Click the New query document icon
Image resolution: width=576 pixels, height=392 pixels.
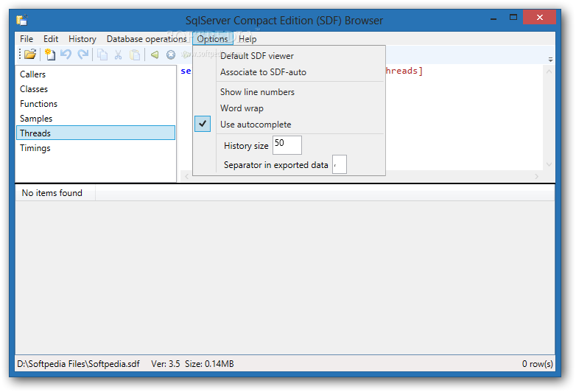click(49, 55)
